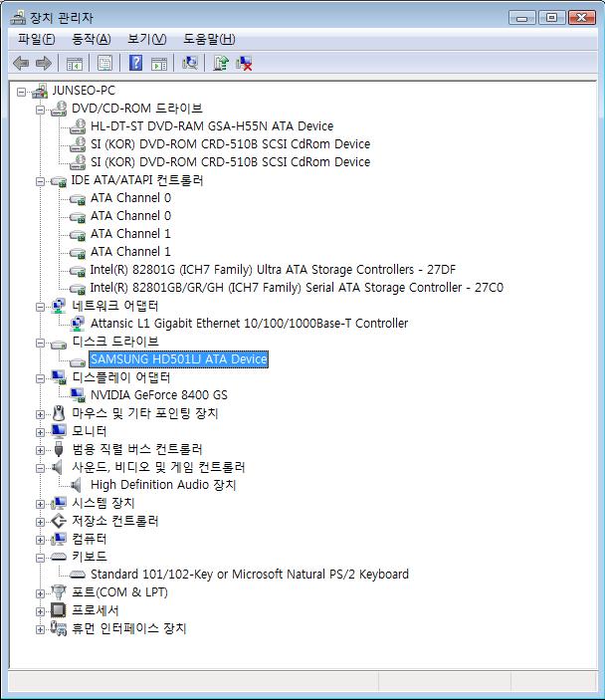The image size is (605, 700).
Task: Select the 사운드, 비디오 및 게임 컨트롤러 label
Action: click(x=158, y=467)
